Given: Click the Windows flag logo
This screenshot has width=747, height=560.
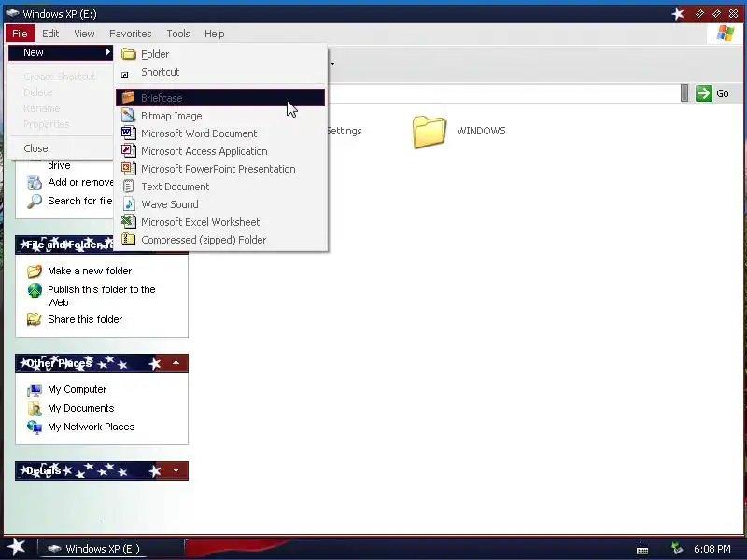Looking at the screenshot, I should click(x=726, y=34).
